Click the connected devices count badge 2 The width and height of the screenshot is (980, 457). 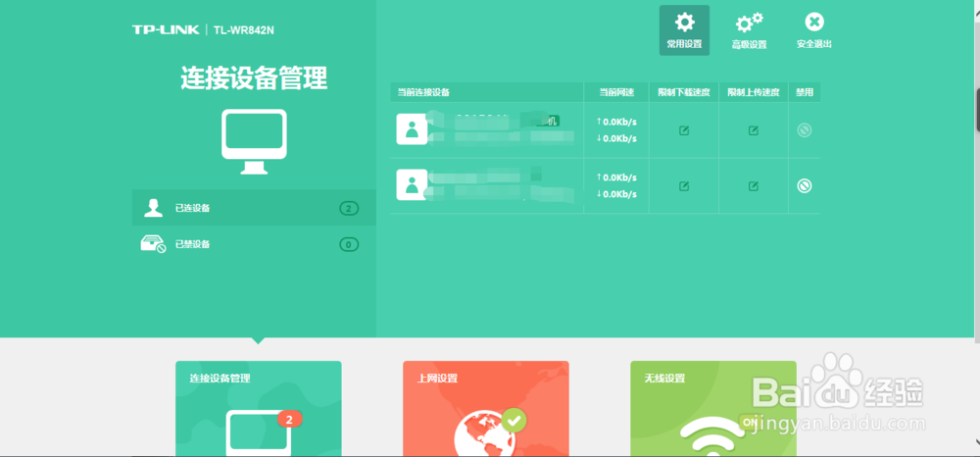[x=349, y=208]
